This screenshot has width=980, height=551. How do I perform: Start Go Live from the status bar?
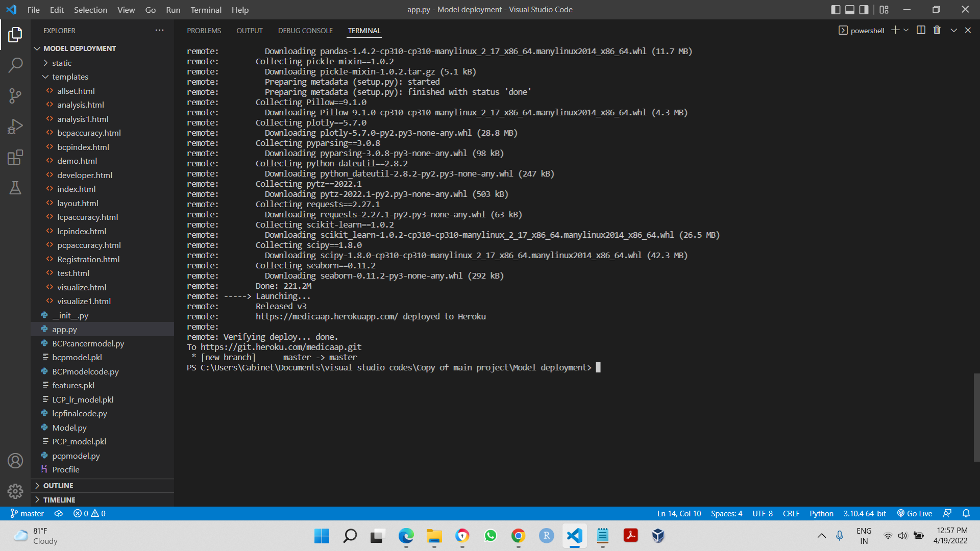914,513
